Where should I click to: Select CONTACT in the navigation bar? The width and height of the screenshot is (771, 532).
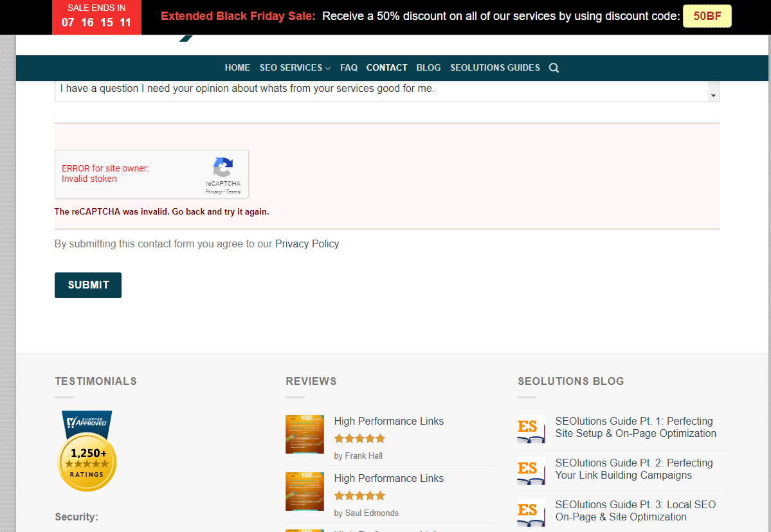[386, 68]
